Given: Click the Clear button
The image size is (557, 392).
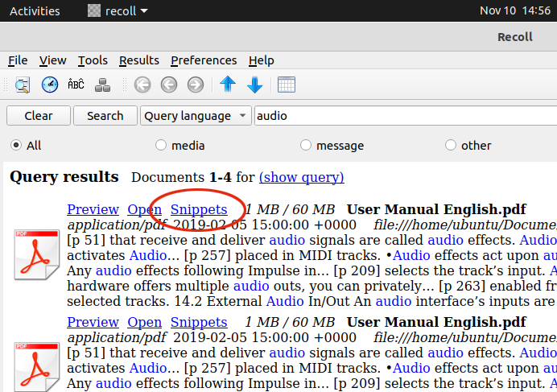Looking at the screenshot, I should pyautogui.click(x=39, y=116).
